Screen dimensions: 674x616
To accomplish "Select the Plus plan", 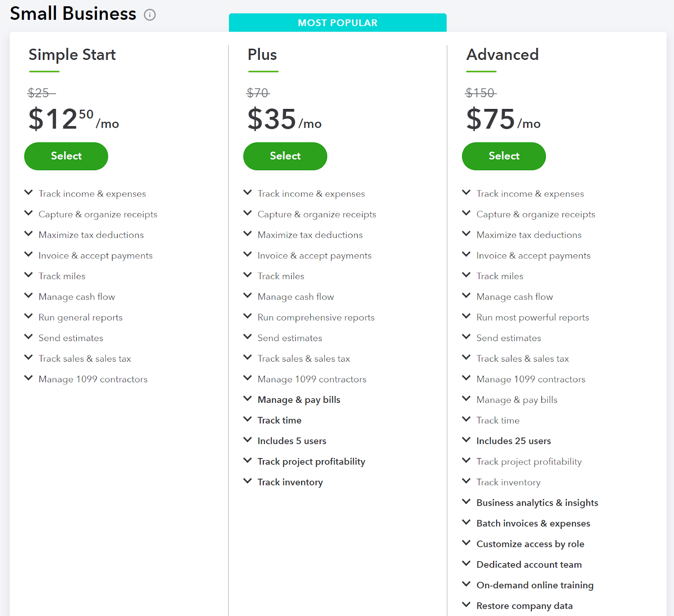I will (x=285, y=156).
